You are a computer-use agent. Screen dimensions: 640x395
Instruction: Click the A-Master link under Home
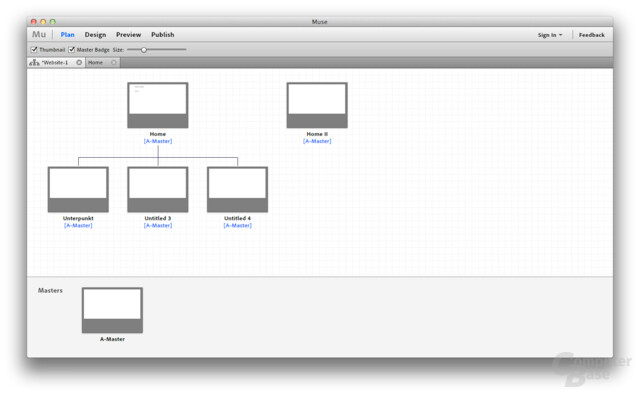click(x=158, y=141)
